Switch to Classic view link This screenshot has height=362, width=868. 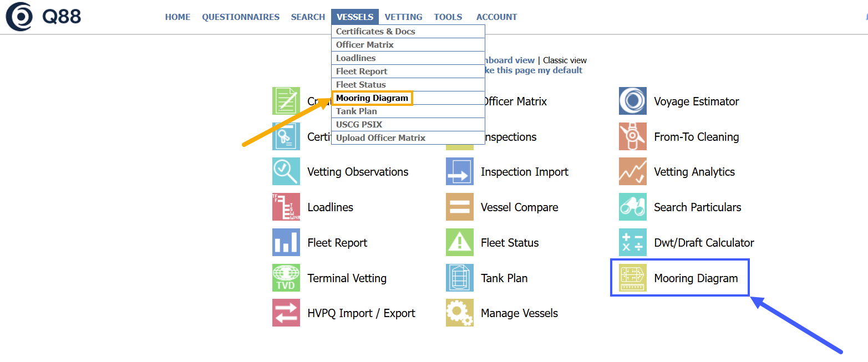pyautogui.click(x=565, y=60)
